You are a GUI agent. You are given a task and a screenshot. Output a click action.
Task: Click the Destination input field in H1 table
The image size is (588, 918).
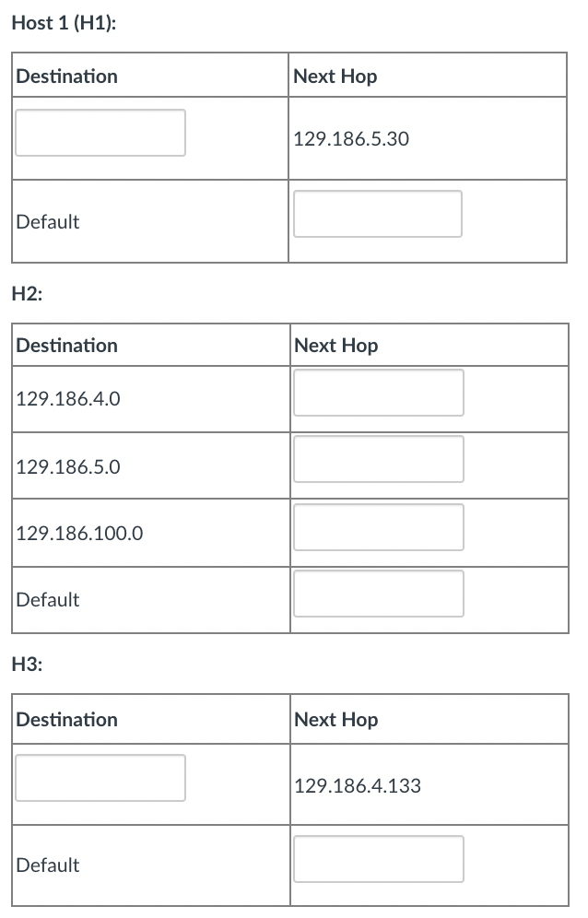[x=100, y=132]
